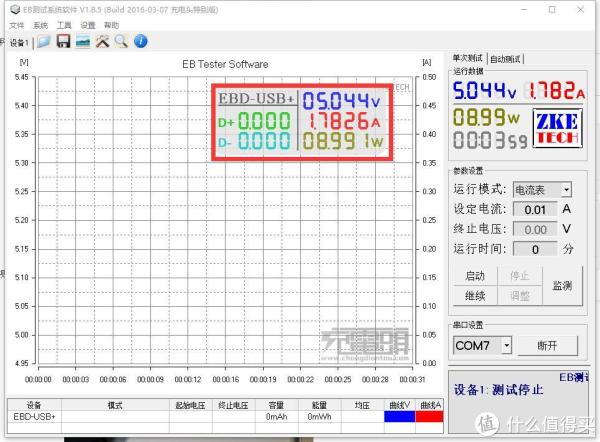This screenshot has height=442, width=600.
Task: Click the [A] current axis label
Action: (427, 62)
